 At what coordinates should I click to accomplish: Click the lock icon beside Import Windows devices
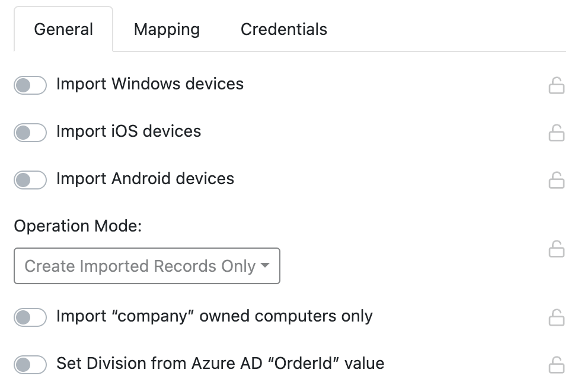tap(557, 85)
